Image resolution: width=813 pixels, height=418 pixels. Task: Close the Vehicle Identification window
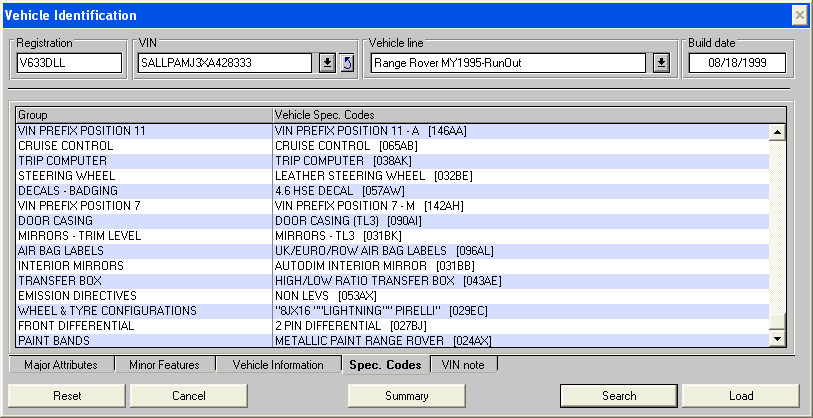pos(800,17)
